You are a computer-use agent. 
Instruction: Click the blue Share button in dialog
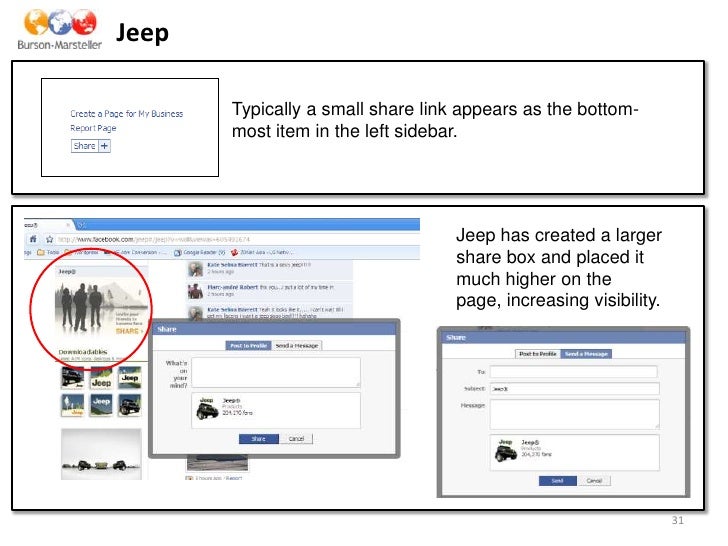259,439
